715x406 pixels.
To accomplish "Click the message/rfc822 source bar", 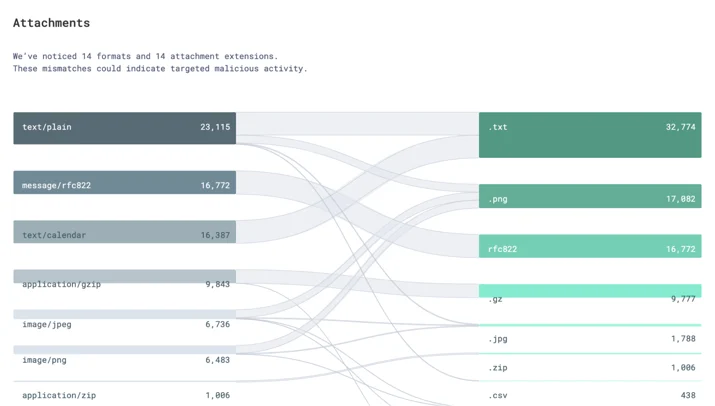I will [124, 182].
